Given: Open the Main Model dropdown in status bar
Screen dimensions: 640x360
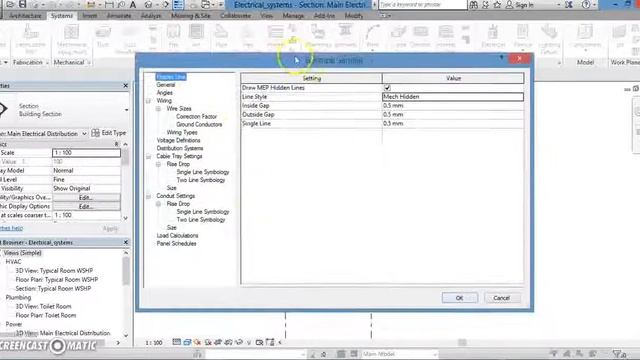Looking at the screenshot, I should 435,354.
